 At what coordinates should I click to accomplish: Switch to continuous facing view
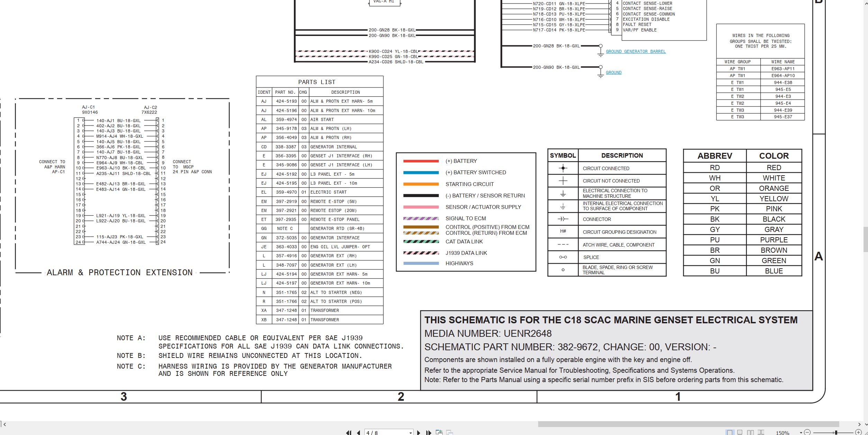[761, 432]
